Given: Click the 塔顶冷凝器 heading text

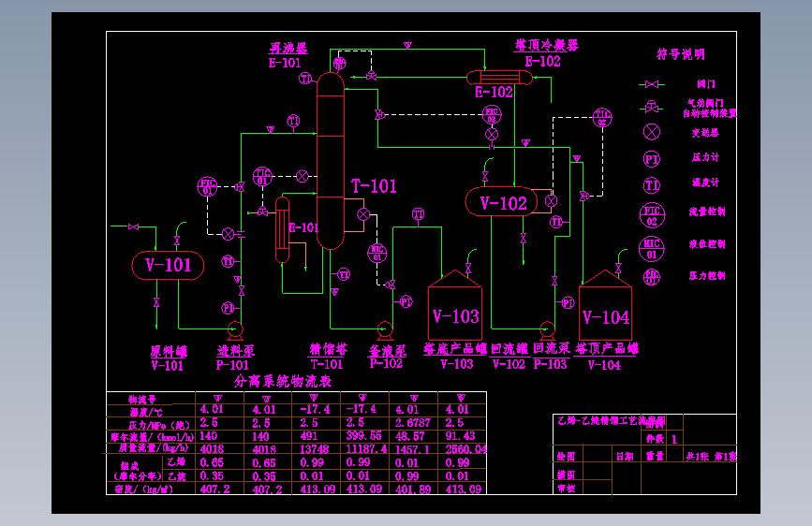Looking at the screenshot, I should pyautogui.click(x=546, y=45).
